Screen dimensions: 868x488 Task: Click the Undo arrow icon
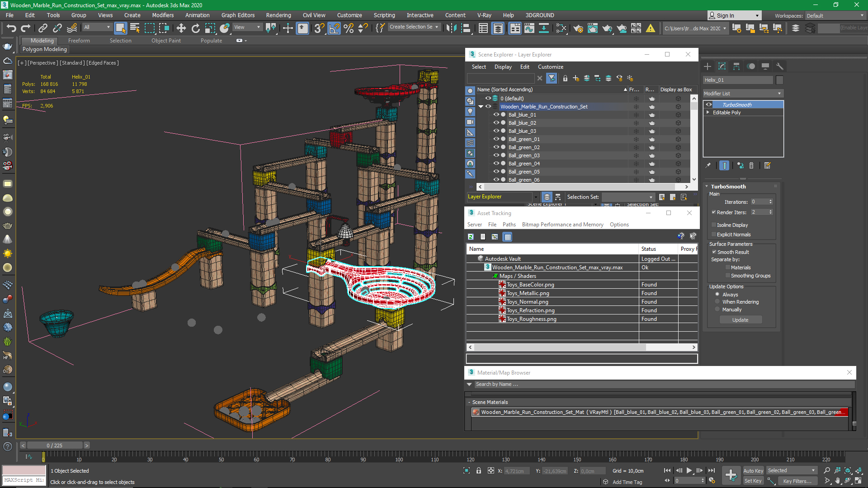click(11, 28)
